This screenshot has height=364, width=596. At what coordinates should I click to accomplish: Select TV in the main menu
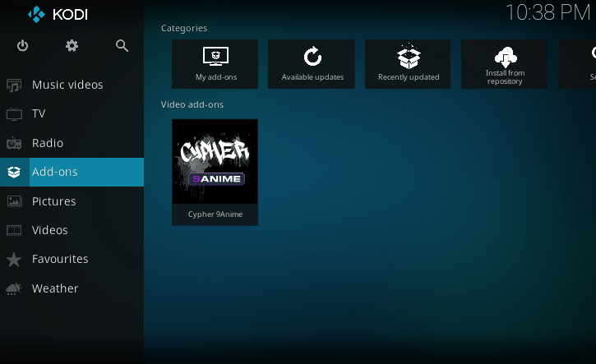point(39,113)
